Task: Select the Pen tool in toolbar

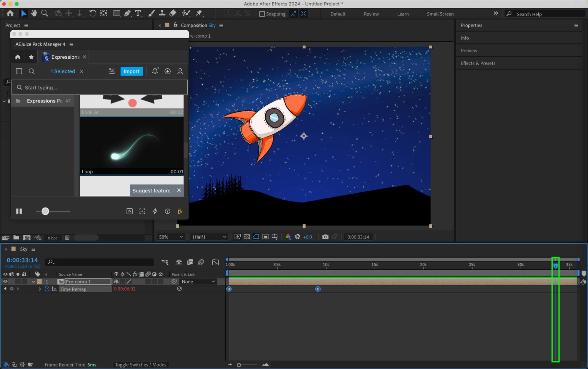Action: pos(127,14)
